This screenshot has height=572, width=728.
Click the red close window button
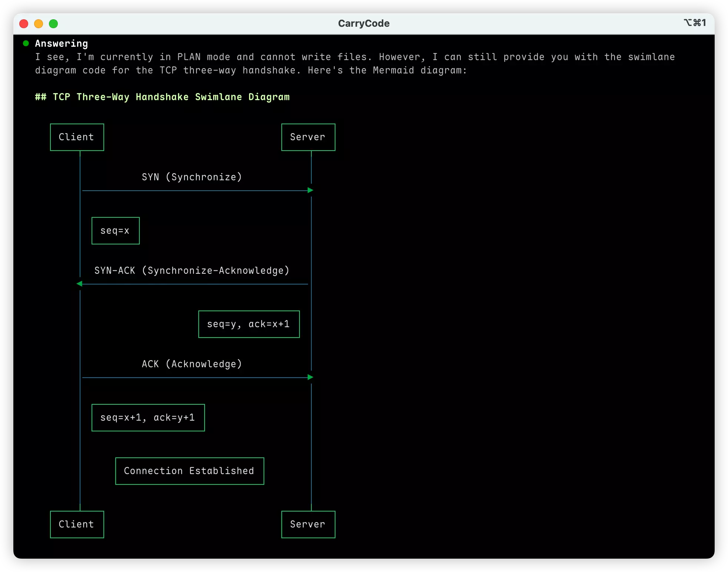(x=24, y=24)
